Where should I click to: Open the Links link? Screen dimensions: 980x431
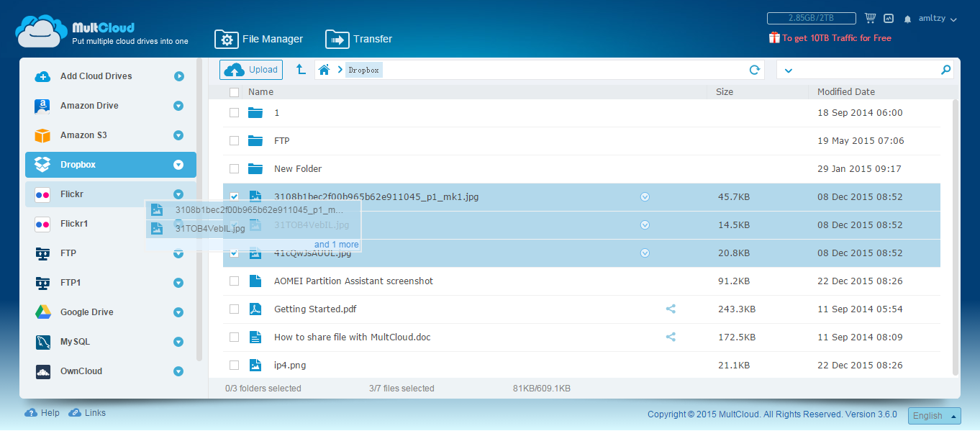[95, 413]
